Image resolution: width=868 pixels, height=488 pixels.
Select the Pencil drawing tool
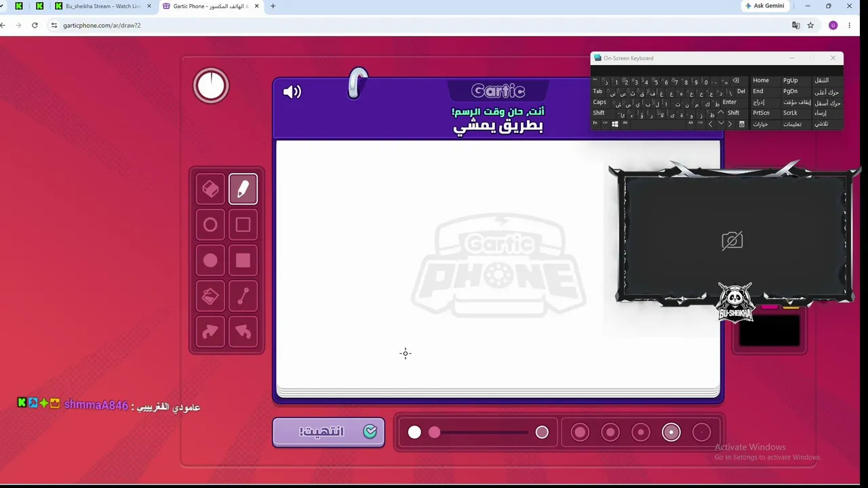243,189
